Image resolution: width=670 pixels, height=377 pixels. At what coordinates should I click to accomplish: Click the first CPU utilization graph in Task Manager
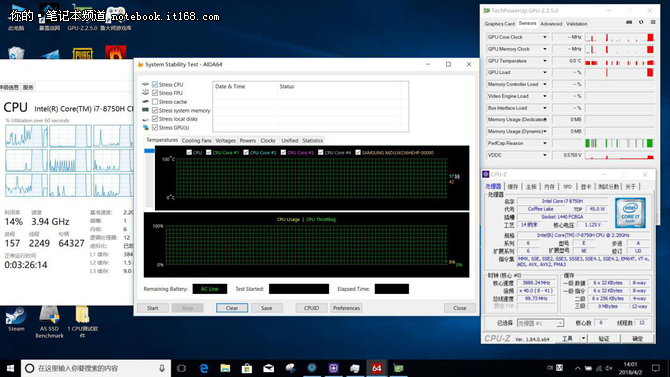click(26, 136)
